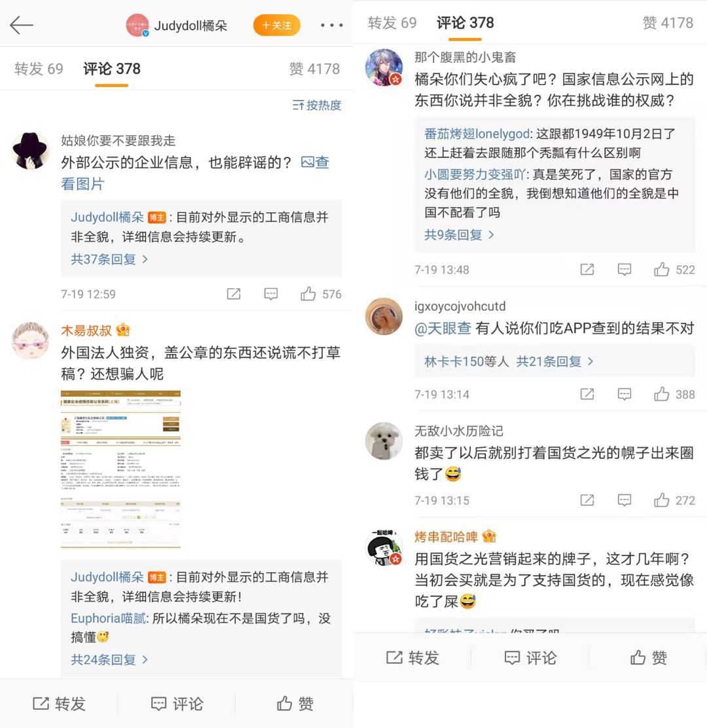This screenshot has height=728, width=707.
Task: Switch to the left 转发 69 tab
Action: tap(39, 69)
